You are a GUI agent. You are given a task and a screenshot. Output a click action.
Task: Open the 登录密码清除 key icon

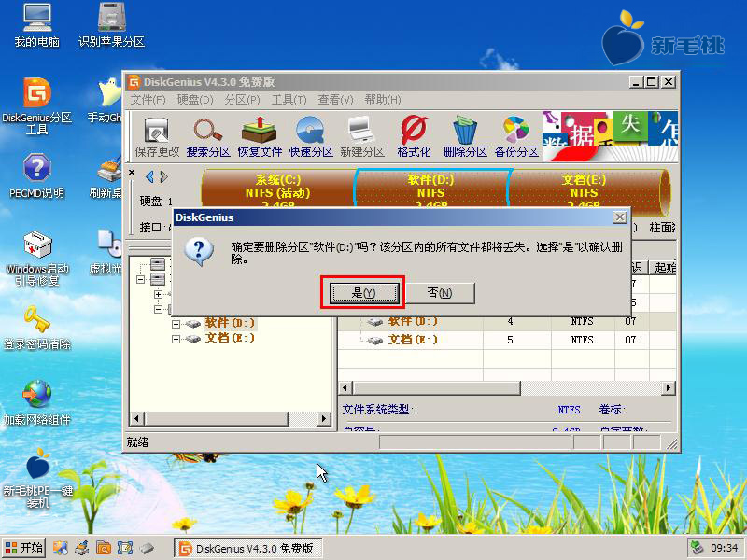37,328
